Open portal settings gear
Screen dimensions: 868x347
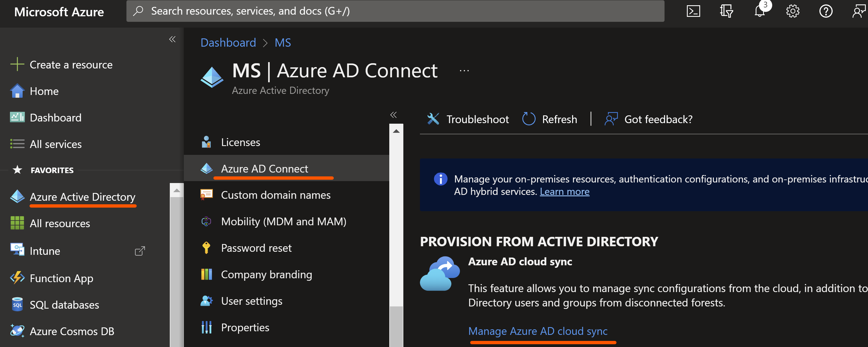(x=793, y=11)
